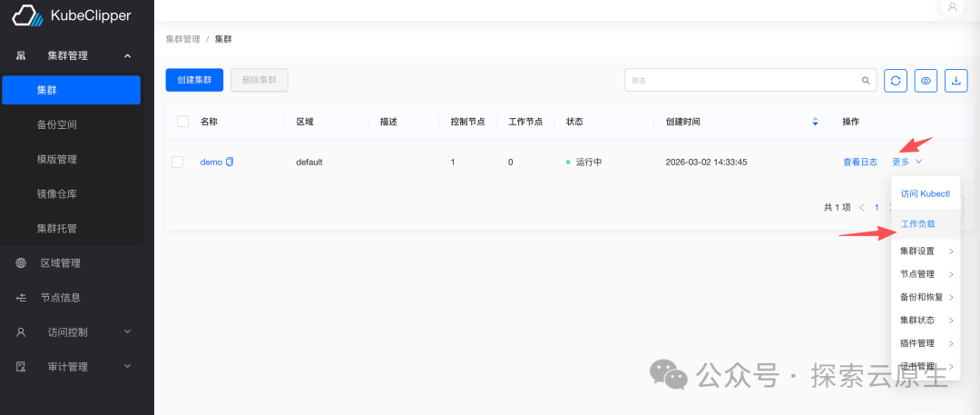Click the 筛选 search input field

[x=750, y=80]
